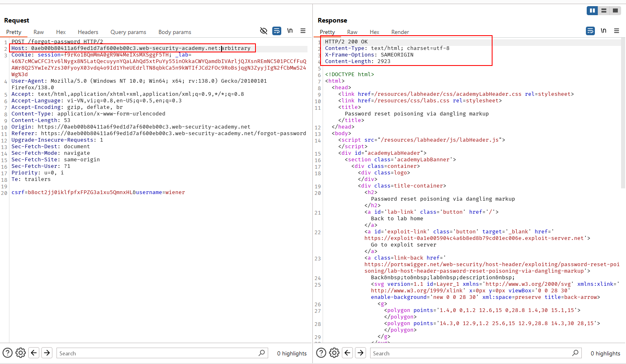Go to next match in Response search
626x364 pixels.
[361, 353]
